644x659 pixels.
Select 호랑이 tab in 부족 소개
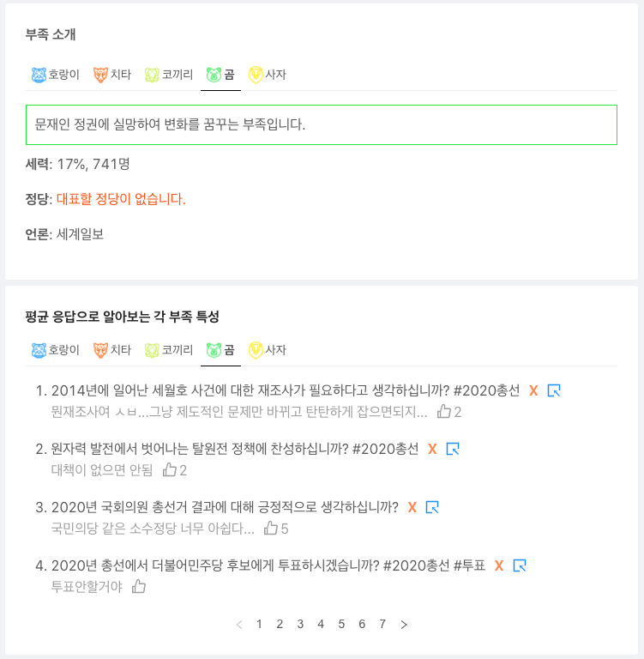click(56, 75)
